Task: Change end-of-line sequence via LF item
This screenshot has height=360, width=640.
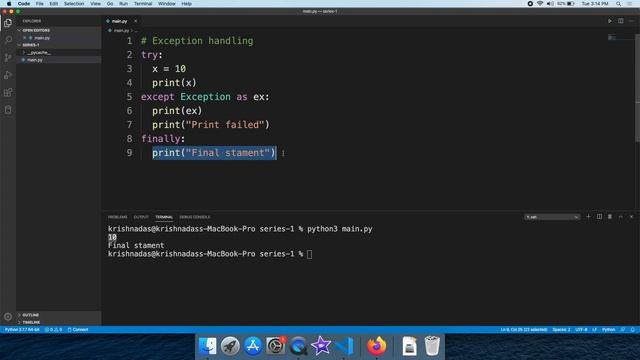Action: coord(594,330)
